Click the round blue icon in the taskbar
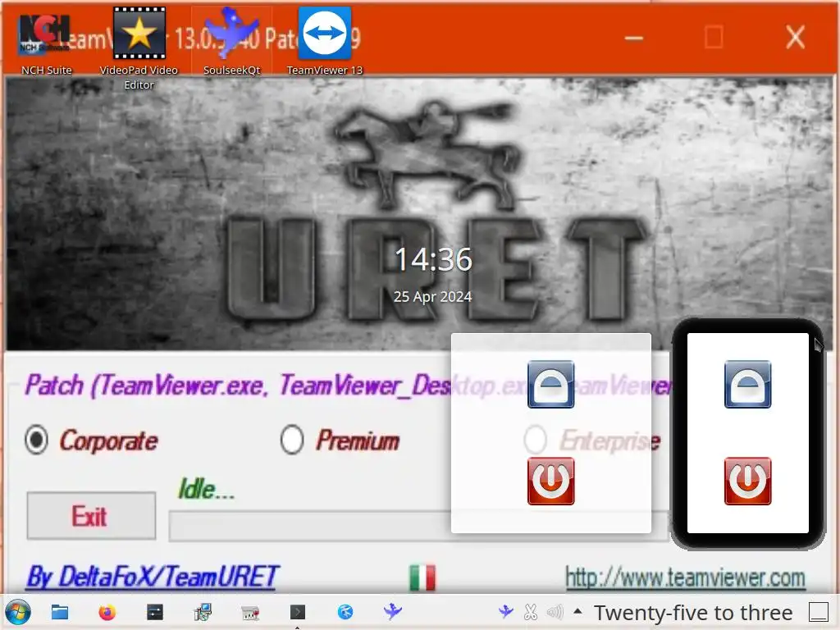Viewport: 840px width, 630px height. [345, 612]
